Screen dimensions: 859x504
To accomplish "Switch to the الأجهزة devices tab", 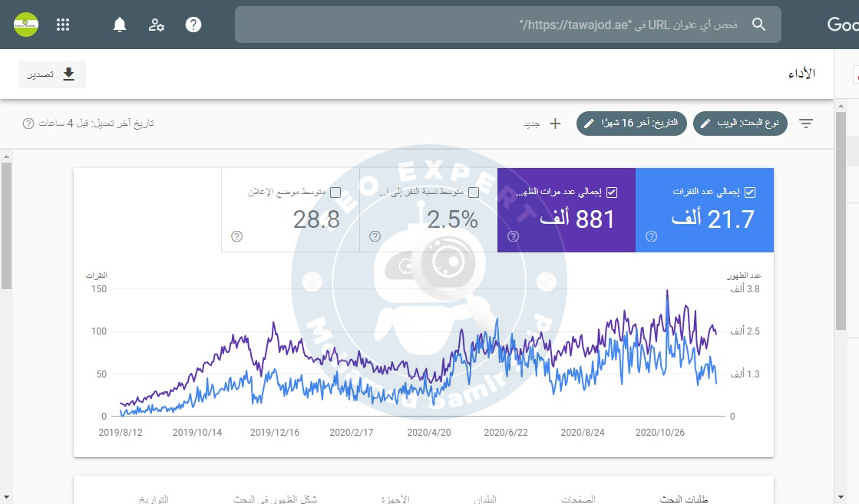I will (x=395, y=499).
